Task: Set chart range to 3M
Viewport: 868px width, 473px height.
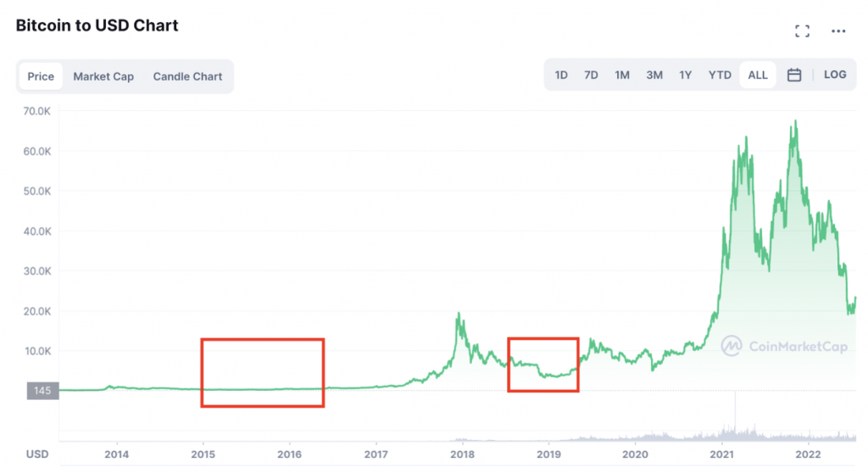Action: [x=654, y=75]
